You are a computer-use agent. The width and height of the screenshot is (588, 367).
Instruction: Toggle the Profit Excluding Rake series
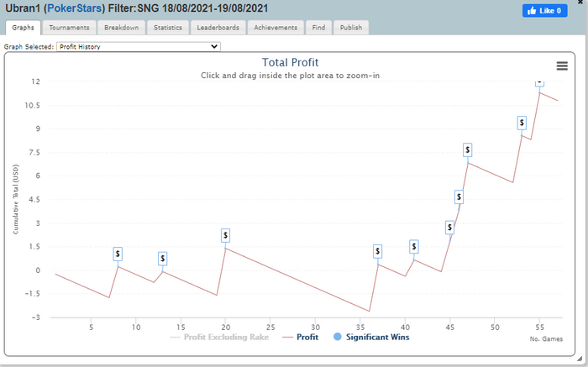click(223, 337)
